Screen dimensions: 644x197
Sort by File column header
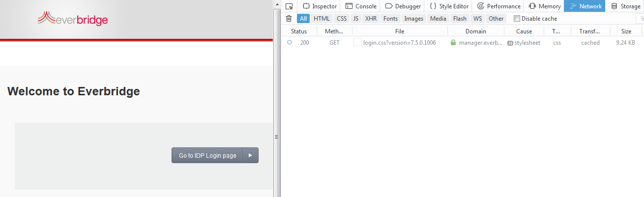[400, 31]
